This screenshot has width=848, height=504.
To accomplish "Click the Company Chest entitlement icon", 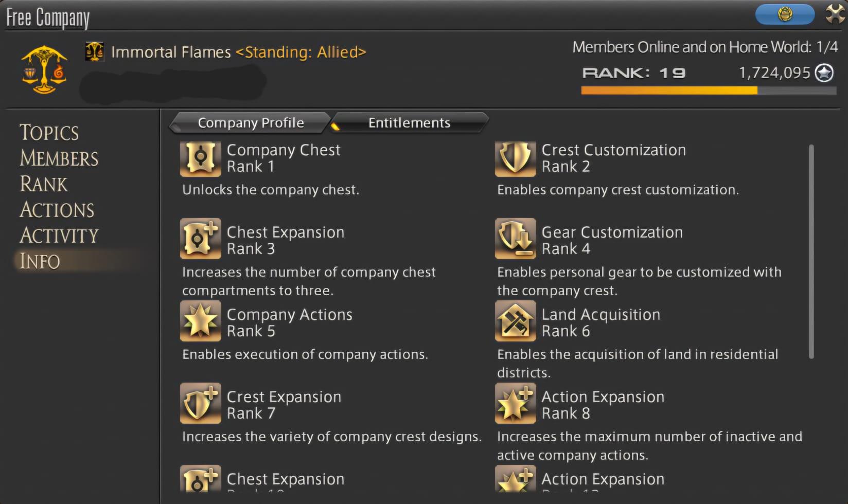I will [x=200, y=157].
